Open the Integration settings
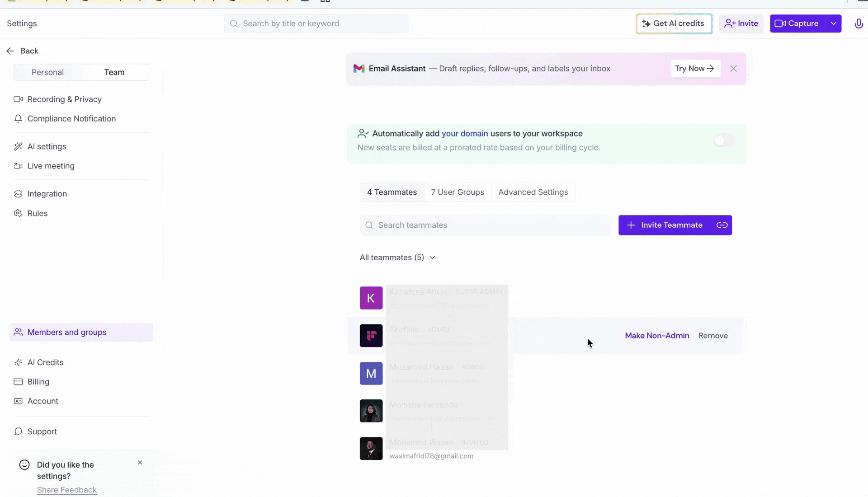The image size is (868, 497). point(47,193)
